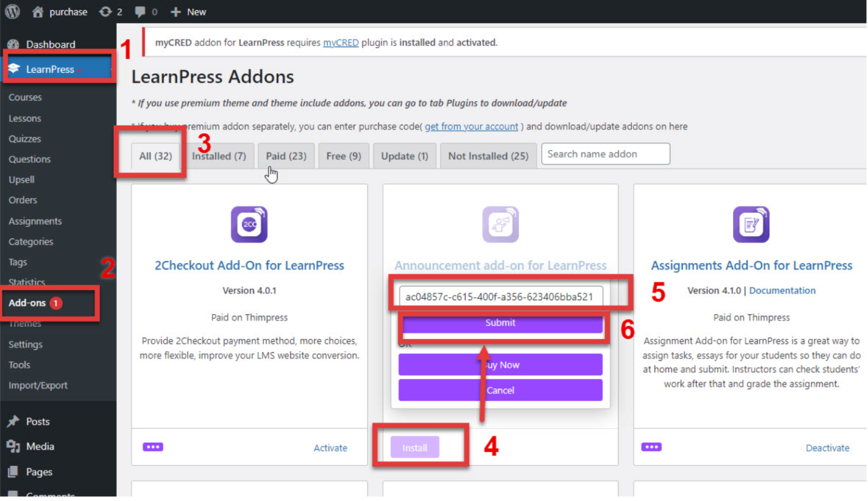Open the Tools submenu item
Screen dimensions: 868x501
point(19,365)
